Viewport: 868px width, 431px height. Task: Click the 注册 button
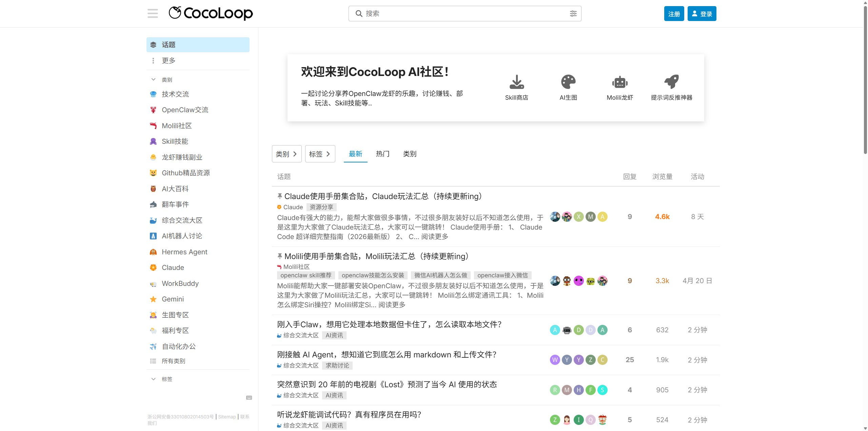pyautogui.click(x=674, y=14)
